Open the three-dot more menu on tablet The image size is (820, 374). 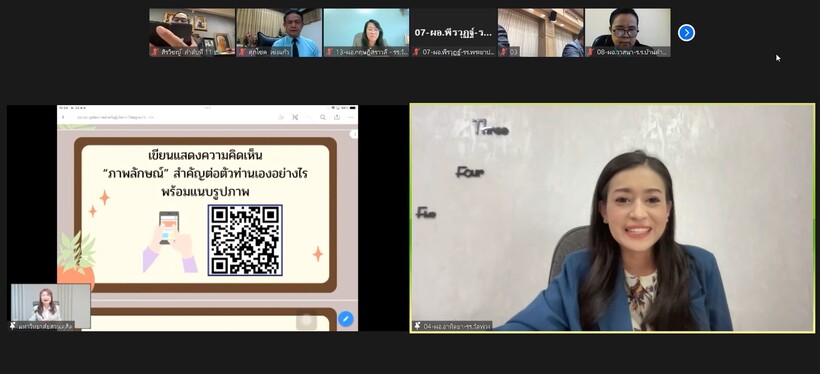pos(350,118)
